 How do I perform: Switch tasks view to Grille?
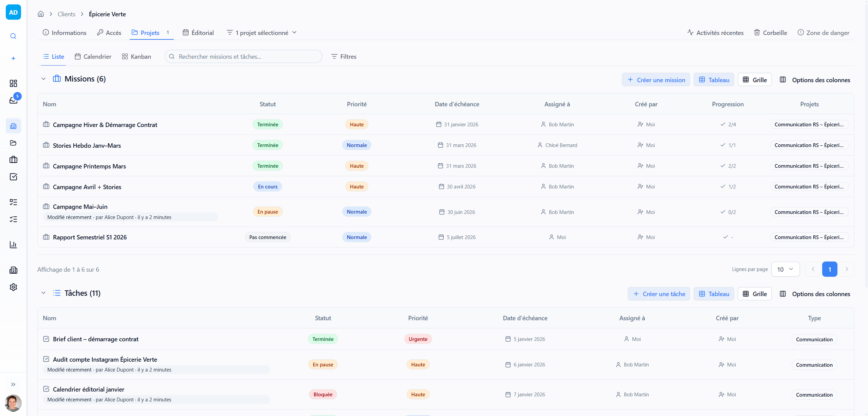click(x=755, y=294)
